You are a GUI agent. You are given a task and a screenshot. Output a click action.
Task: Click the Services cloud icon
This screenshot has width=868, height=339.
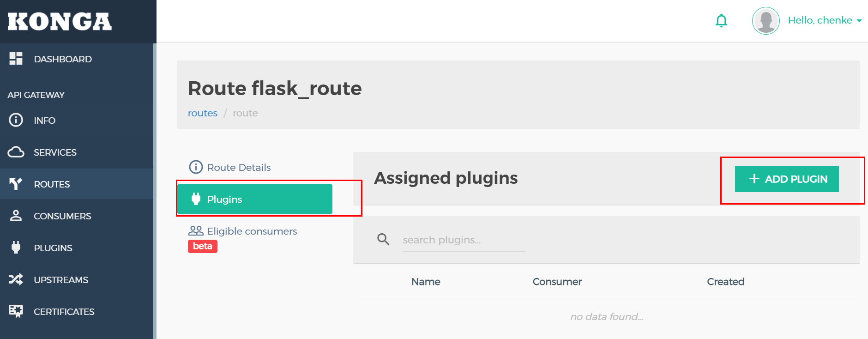point(16,152)
